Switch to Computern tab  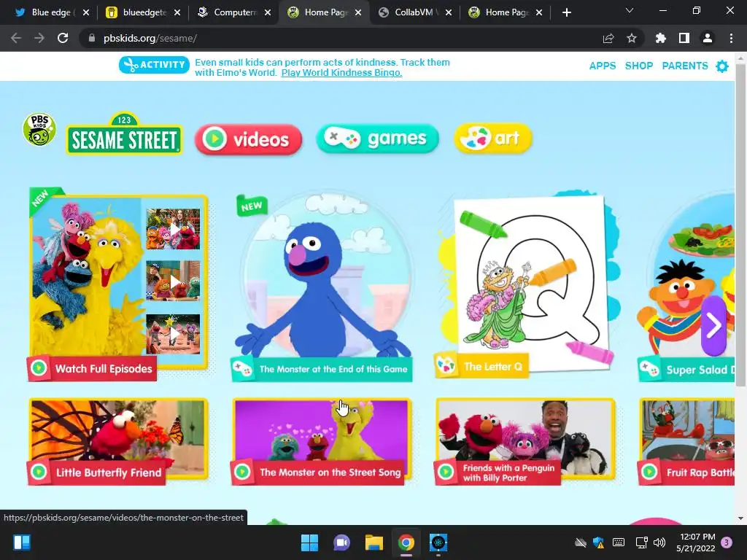pyautogui.click(x=233, y=12)
